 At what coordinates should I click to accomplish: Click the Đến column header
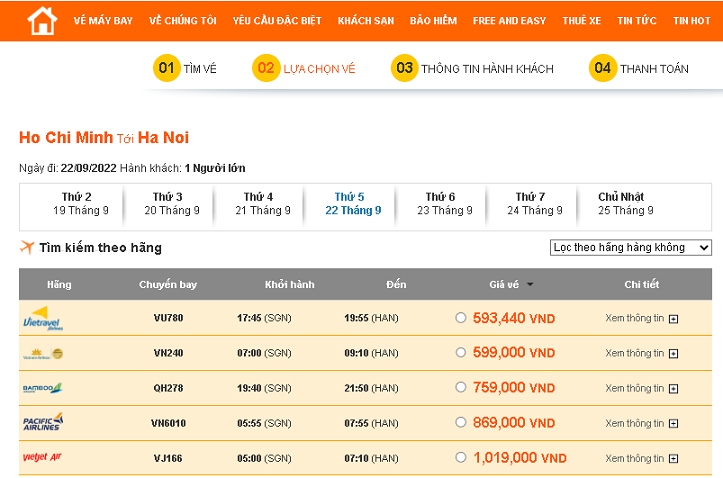pos(396,284)
